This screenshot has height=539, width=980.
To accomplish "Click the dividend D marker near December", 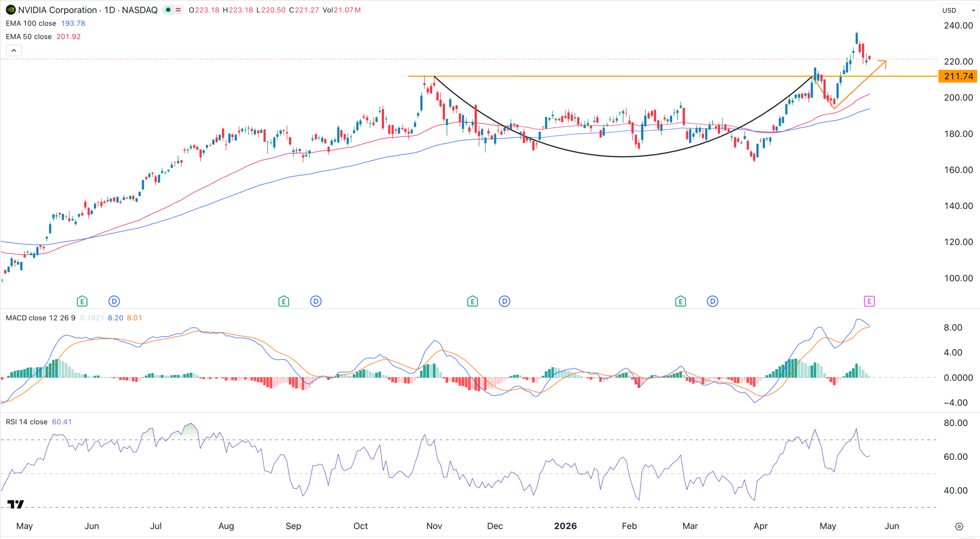I will [505, 302].
